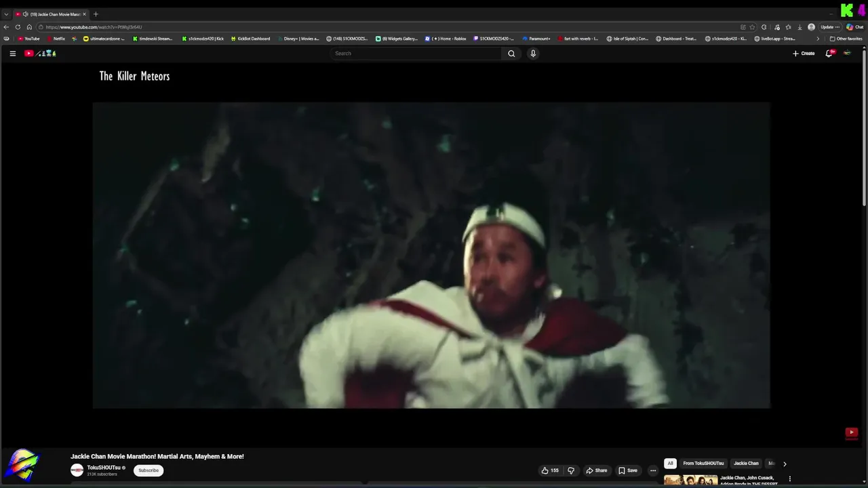This screenshot has width=868, height=488.
Task: Open the KickBot Dashboard bookmark
Action: point(250,39)
